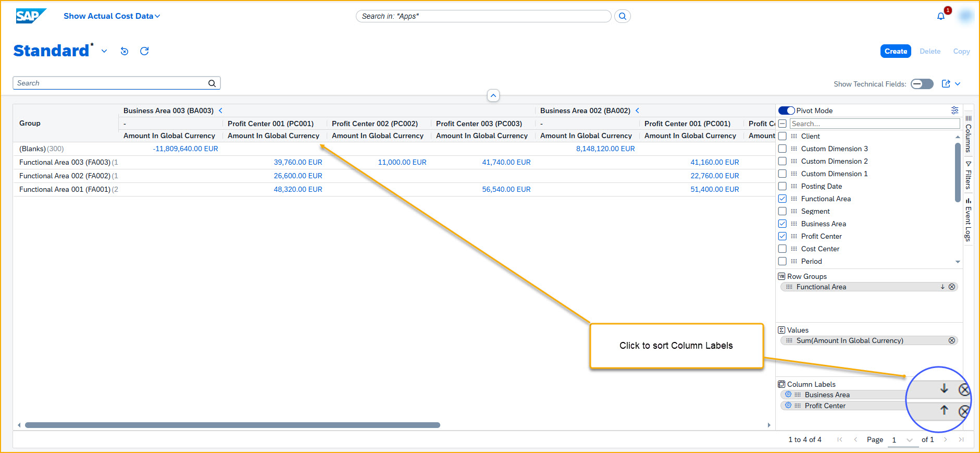Collapse Business Area 002 (BA002) column group

[637, 111]
